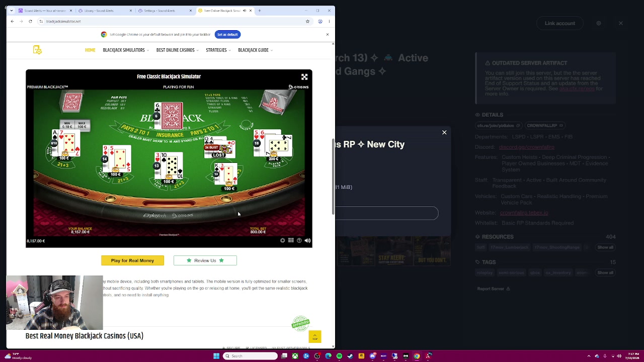Open Rockstar Games Launcher from taskbar
Screen dimensions: 644x362
pos(361,356)
